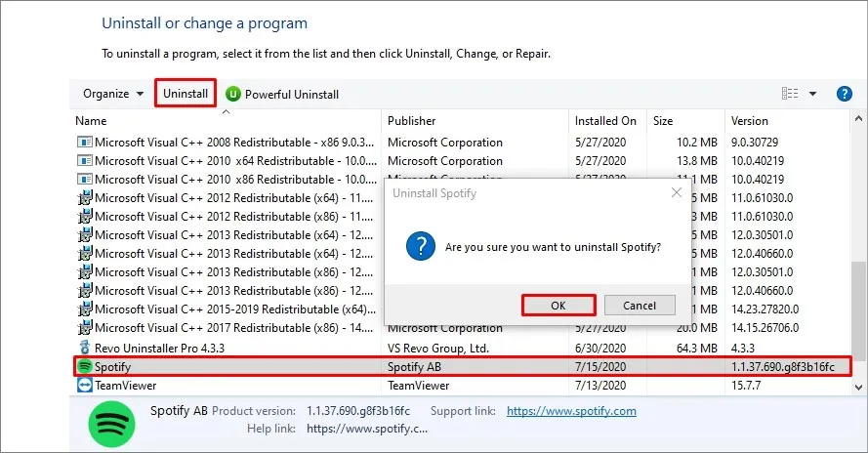Sort by Version column header

750,121
